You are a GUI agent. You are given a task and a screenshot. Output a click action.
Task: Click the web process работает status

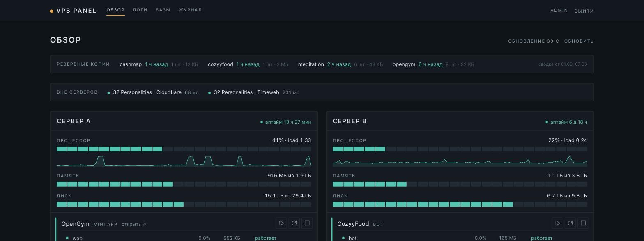[x=266, y=238]
